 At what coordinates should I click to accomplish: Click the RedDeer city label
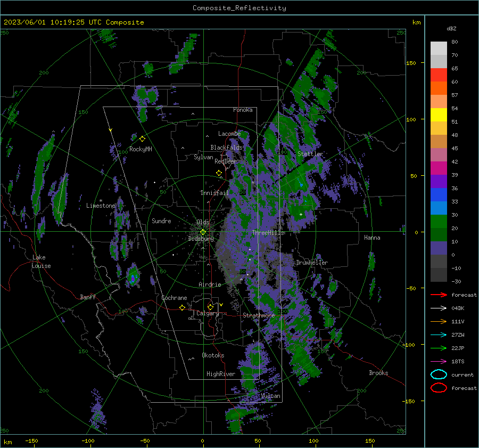point(226,161)
